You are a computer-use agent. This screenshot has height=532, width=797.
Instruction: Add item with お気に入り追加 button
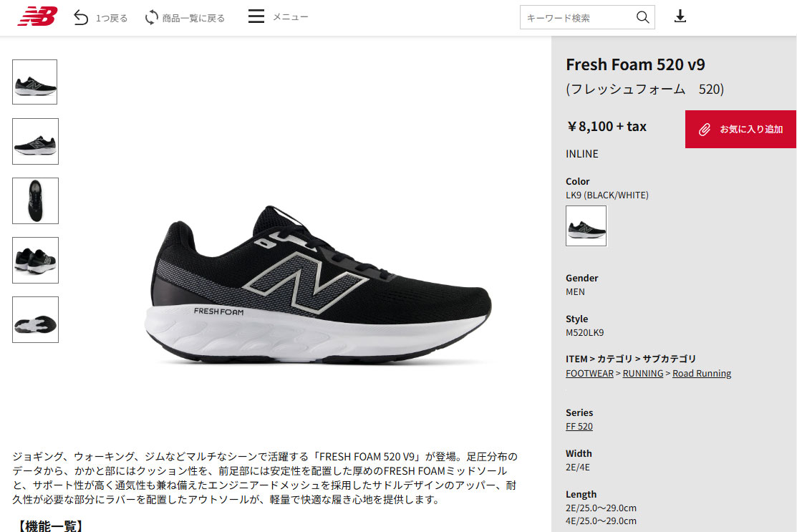740,129
